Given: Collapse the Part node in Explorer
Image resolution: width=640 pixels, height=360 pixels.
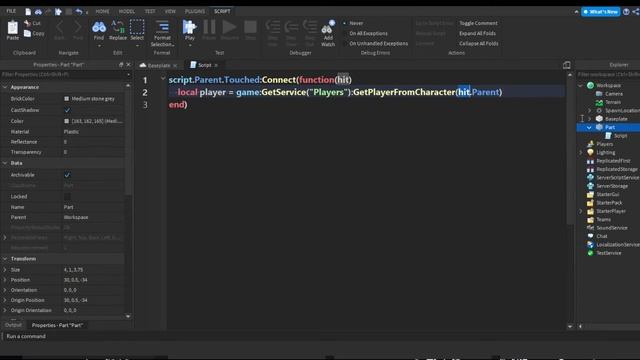Looking at the screenshot, I should [x=589, y=127].
